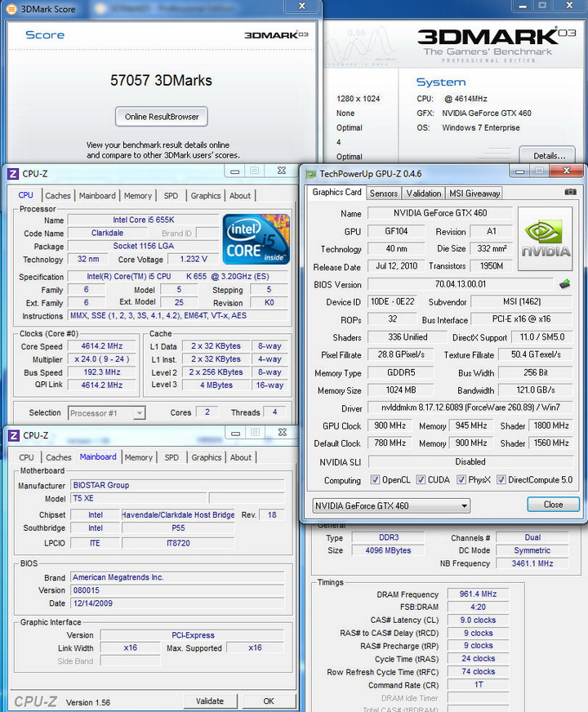Click the Online ResultBrowser button

coord(162,117)
